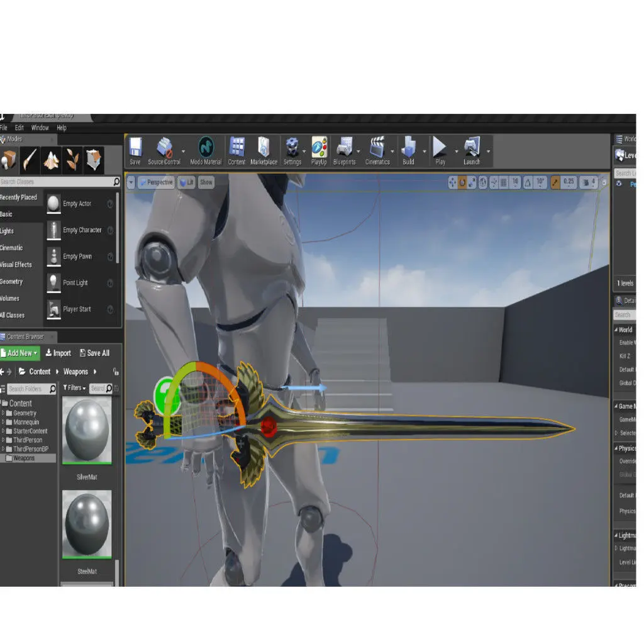The image size is (644, 644).
Task: Open the viewport options dropdown arrow
Action: point(131,182)
